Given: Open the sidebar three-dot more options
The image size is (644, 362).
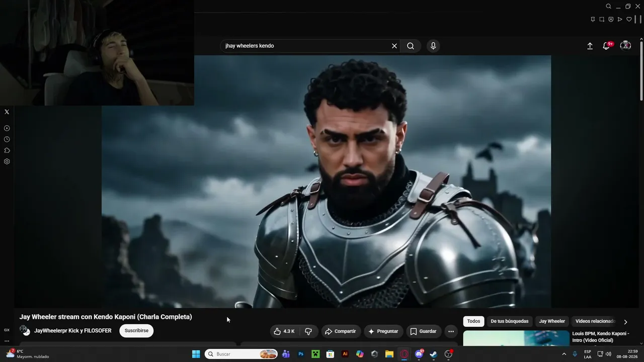Looking at the screenshot, I should (7, 341).
